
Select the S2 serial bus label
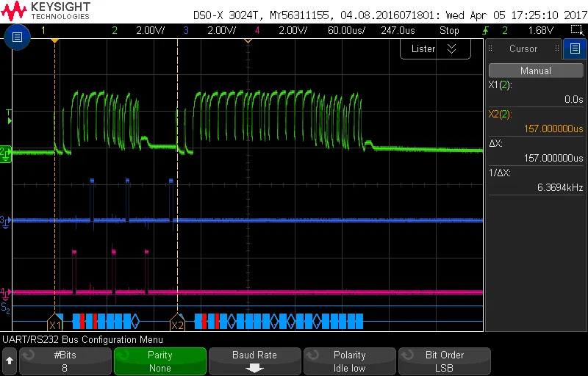tap(5, 308)
